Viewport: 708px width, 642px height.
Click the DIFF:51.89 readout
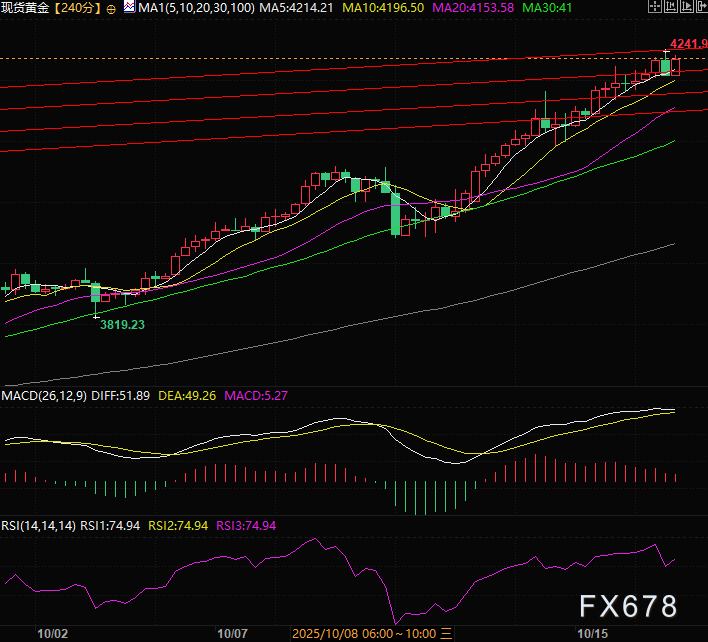coord(119,395)
